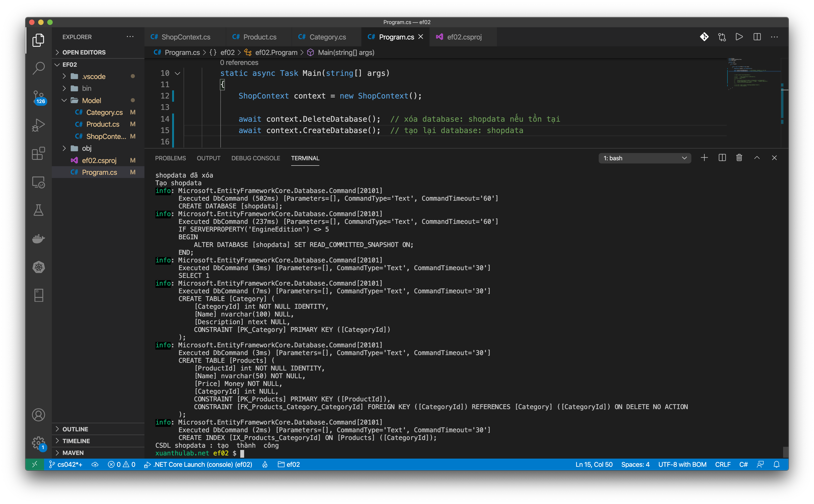Open the '1: bash' terminal selector dropdown

coord(644,158)
